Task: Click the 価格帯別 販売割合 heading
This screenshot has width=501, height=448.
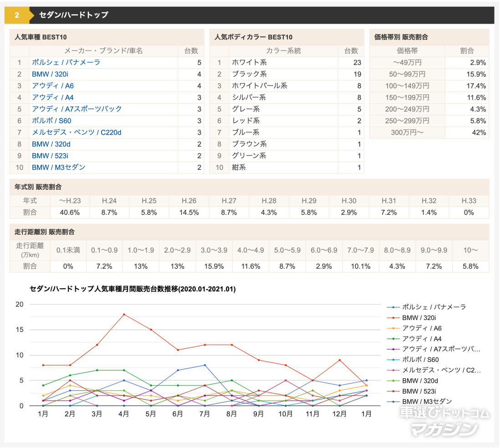Action: pyautogui.click(x=401, y=37)
